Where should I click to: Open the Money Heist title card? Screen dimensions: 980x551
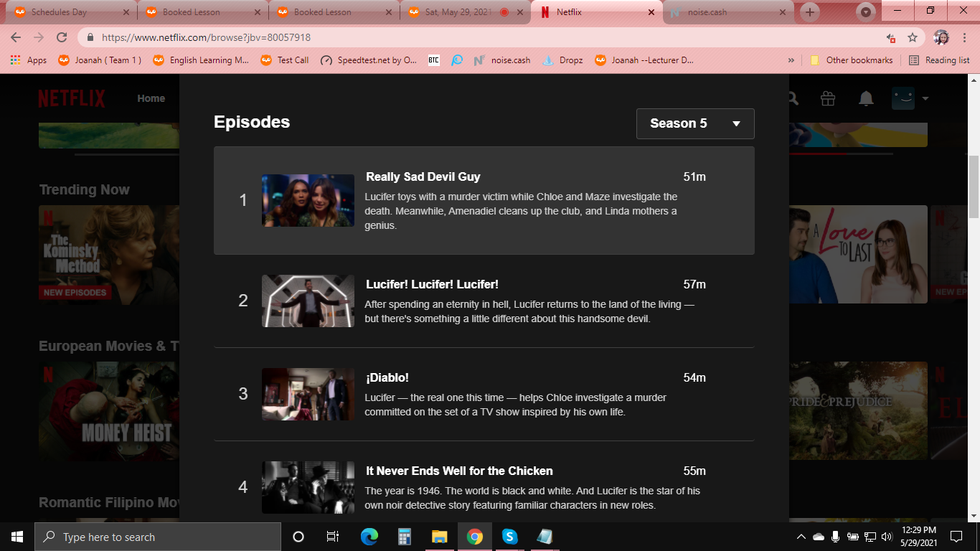[109, 410]
